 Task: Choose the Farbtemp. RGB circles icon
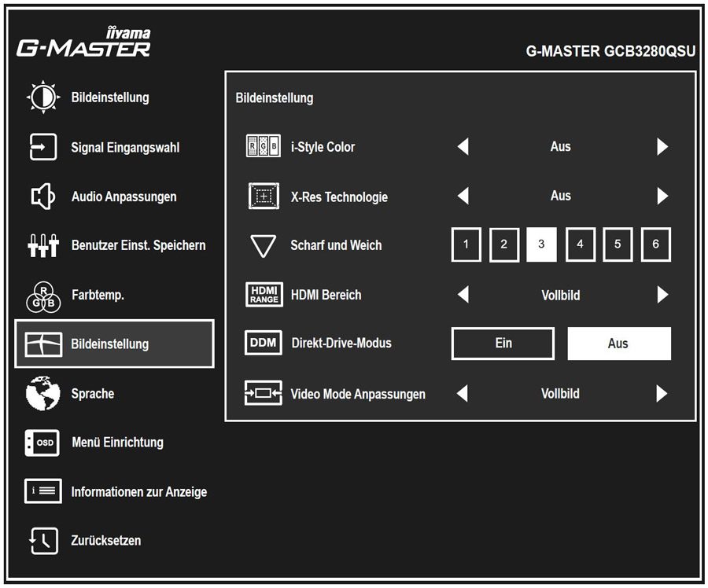click(43, 296)
